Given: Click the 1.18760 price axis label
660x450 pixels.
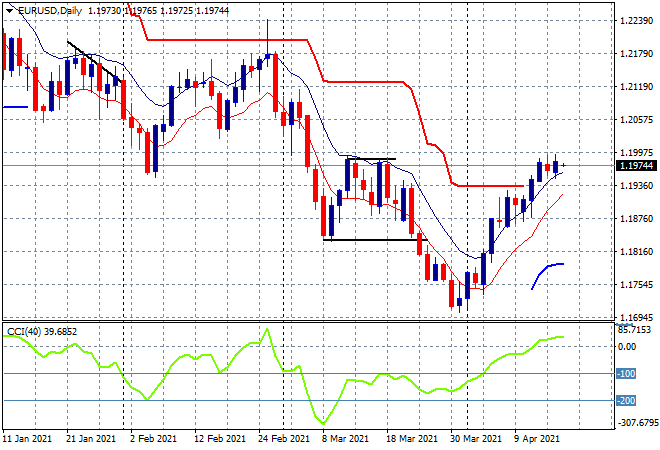Looking at the screenshot, I should (637, 218).
